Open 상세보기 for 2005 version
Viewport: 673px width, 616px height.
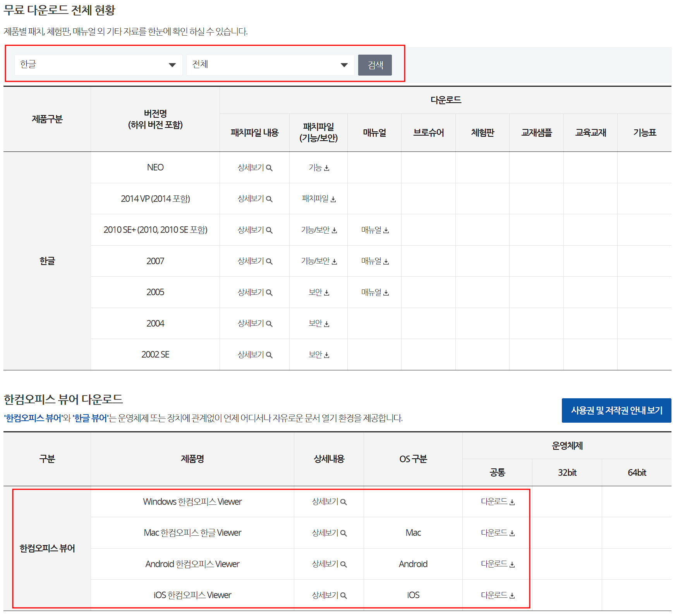pos(255,292)
